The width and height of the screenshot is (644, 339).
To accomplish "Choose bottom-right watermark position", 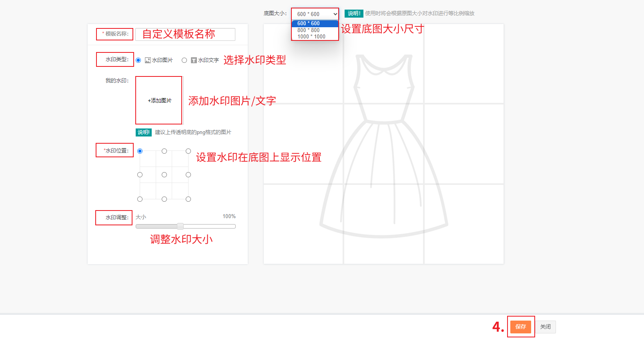I will pyautogui.click(x=188, y=199).
